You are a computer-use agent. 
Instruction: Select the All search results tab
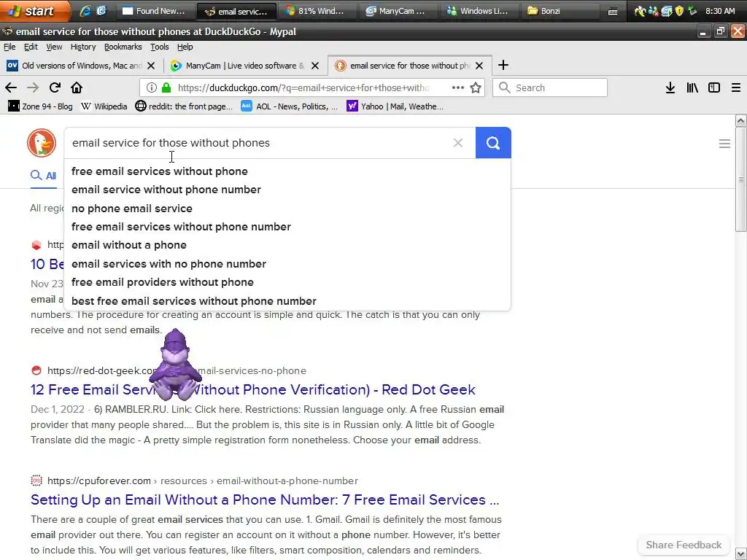click(x=43, y=176)
